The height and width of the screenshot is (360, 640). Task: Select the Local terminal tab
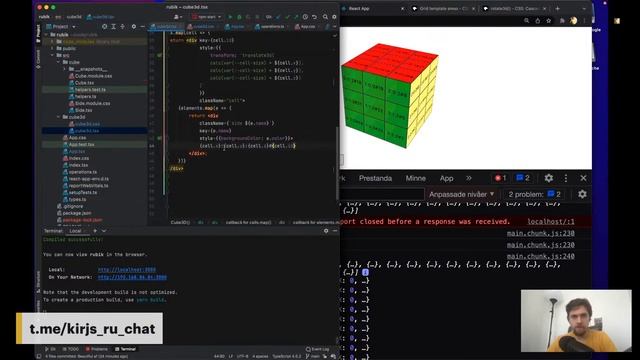[x=75, y=231]
